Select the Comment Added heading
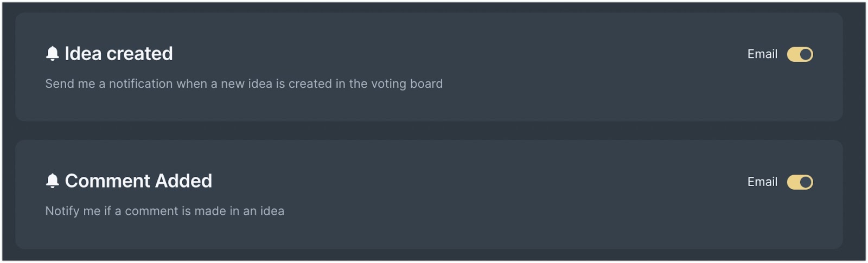The width and height of the screenshot is (868, 263). tap(138, 181)
